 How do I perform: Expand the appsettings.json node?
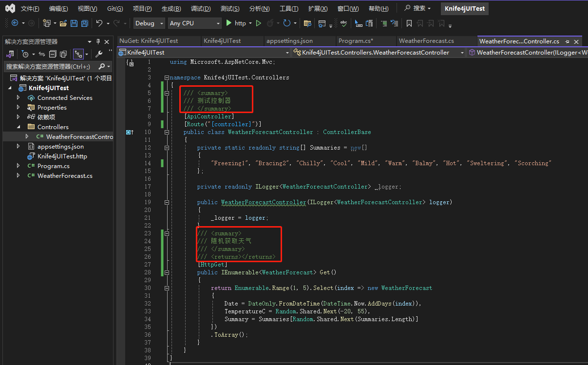coord(19,147)
